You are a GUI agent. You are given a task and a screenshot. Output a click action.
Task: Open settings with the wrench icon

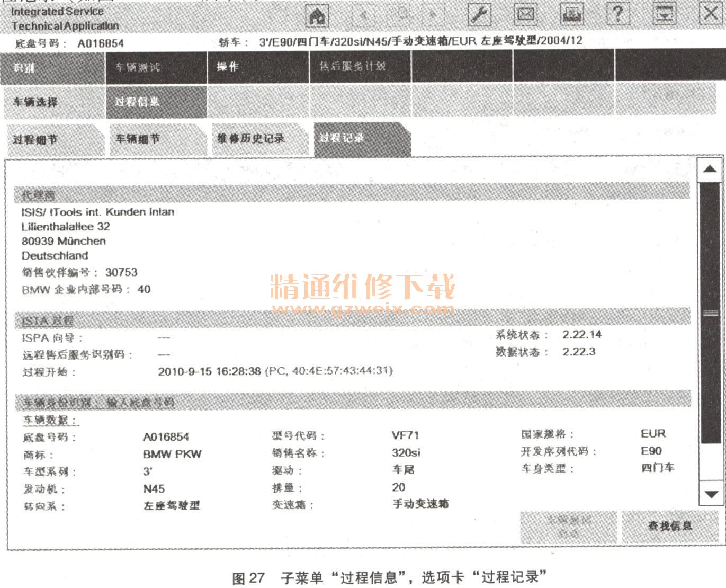[479, 15]
